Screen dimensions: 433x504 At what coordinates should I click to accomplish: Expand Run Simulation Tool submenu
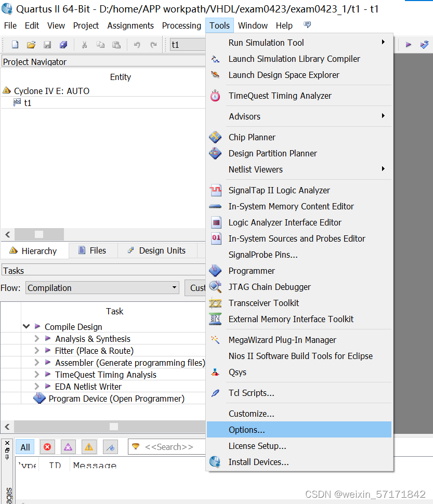coord(299,43)
